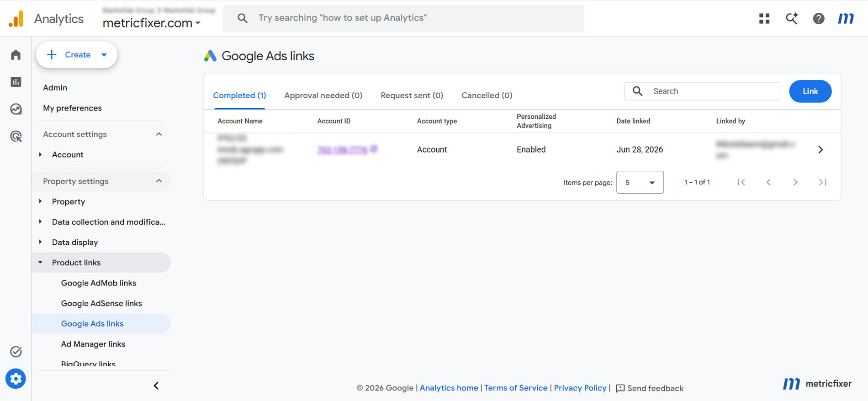Collapse the Property settings section
Image resolution: width=868 pixels, height=401 pixels.
[x=159, y=181]
